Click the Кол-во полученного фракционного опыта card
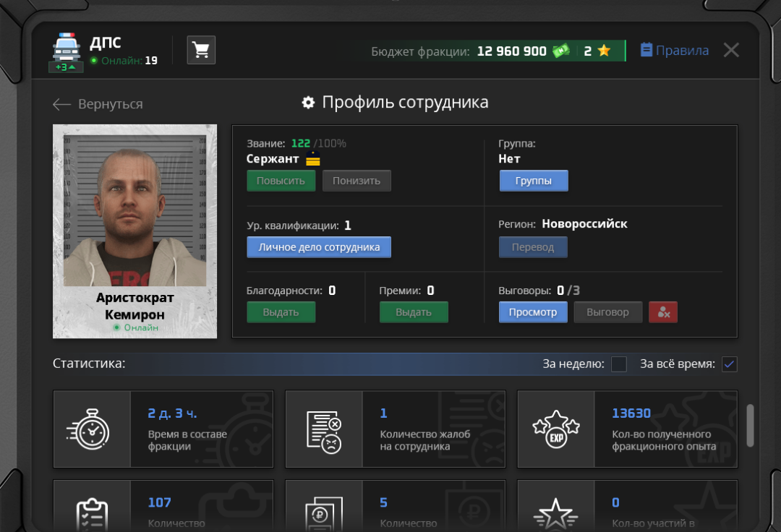Screen dimensions: 781x532 (x=628, y=429)
